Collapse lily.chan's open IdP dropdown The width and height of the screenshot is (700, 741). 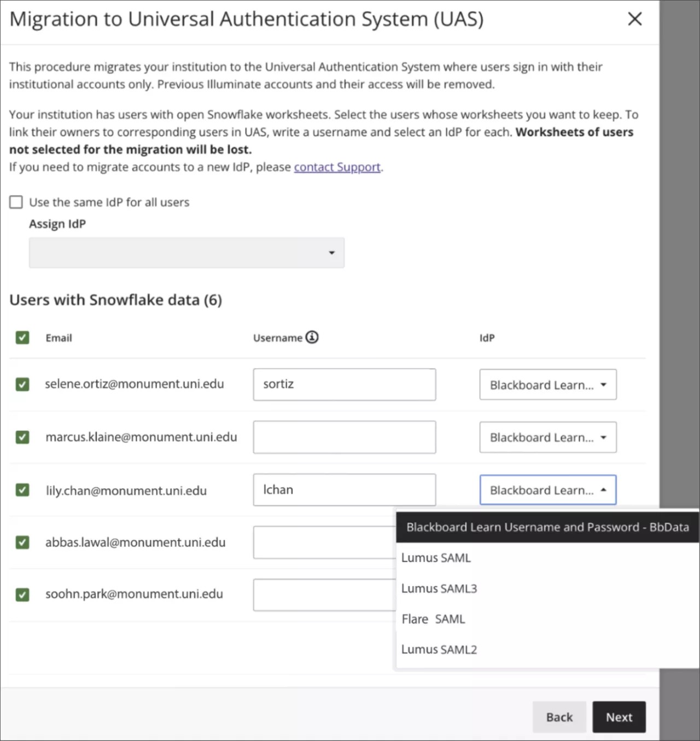click(x=547, y=490)
